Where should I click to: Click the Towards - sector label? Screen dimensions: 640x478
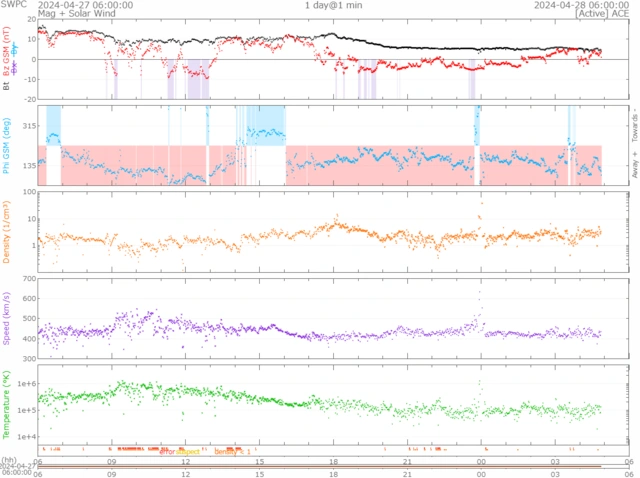(x=635, y=125)
